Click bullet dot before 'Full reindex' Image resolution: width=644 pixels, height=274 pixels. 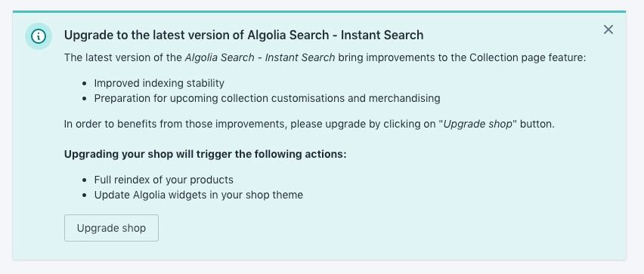85,180
